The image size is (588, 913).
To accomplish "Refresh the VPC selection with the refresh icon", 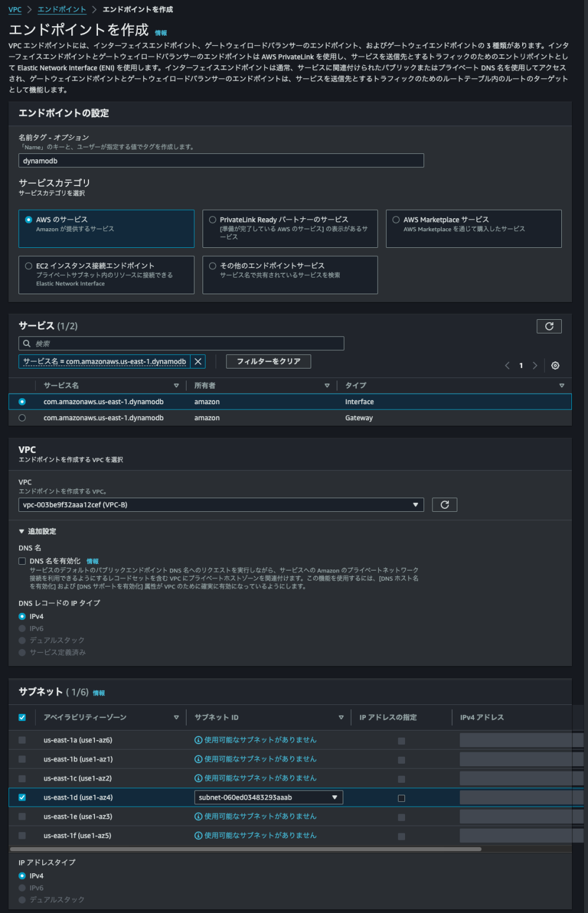I will tap(444, 504).
